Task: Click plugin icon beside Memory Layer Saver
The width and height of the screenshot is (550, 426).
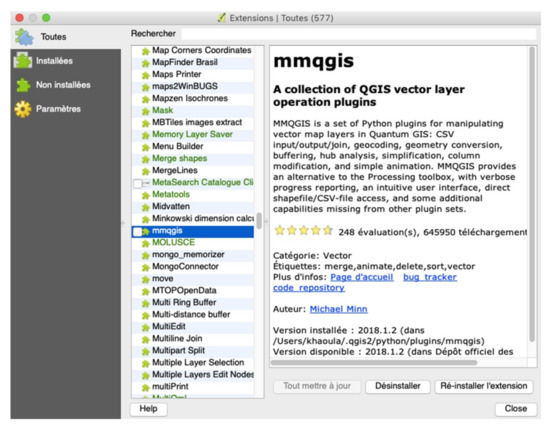Action: [146, 135]
